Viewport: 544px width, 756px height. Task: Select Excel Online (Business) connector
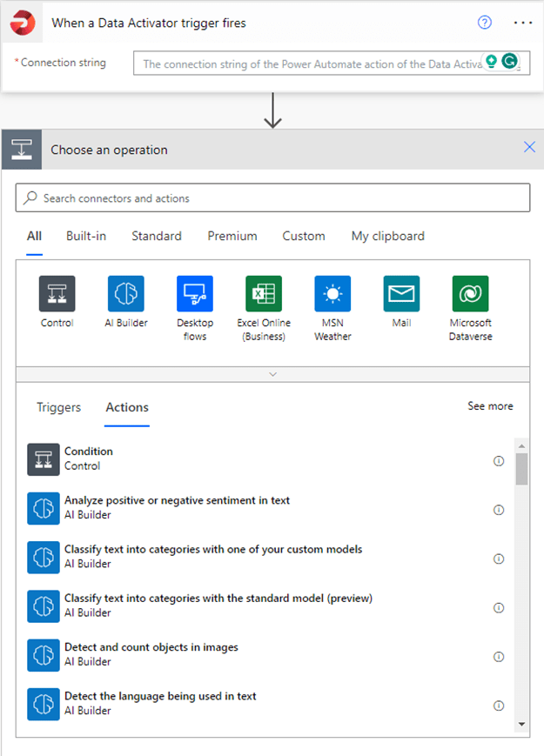tap(263, 294)
